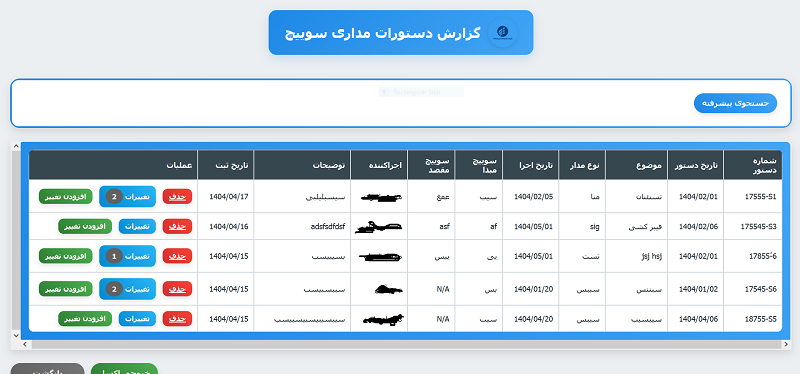Sort by تاریخ ثبت column header
The width and height of the screenshot is (800, 374).
click(225, 165)
